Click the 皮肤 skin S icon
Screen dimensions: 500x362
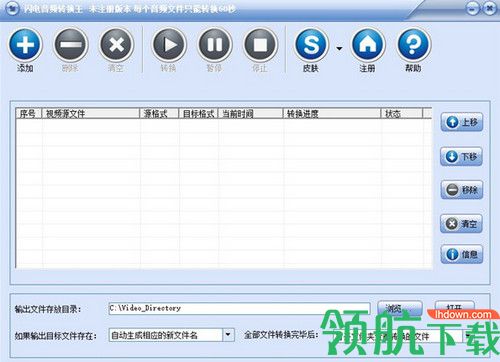point(311,44)
